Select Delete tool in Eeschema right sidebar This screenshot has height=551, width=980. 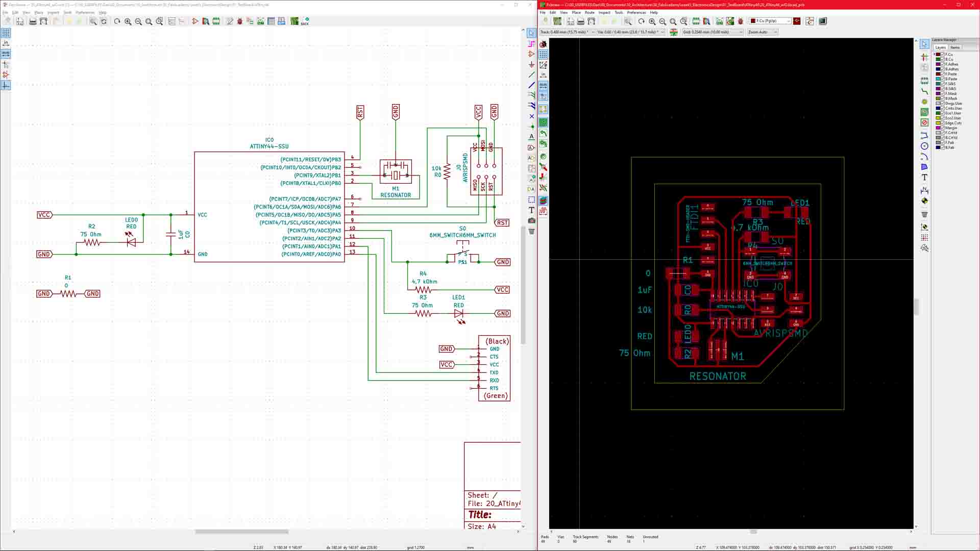pos(531,231)
